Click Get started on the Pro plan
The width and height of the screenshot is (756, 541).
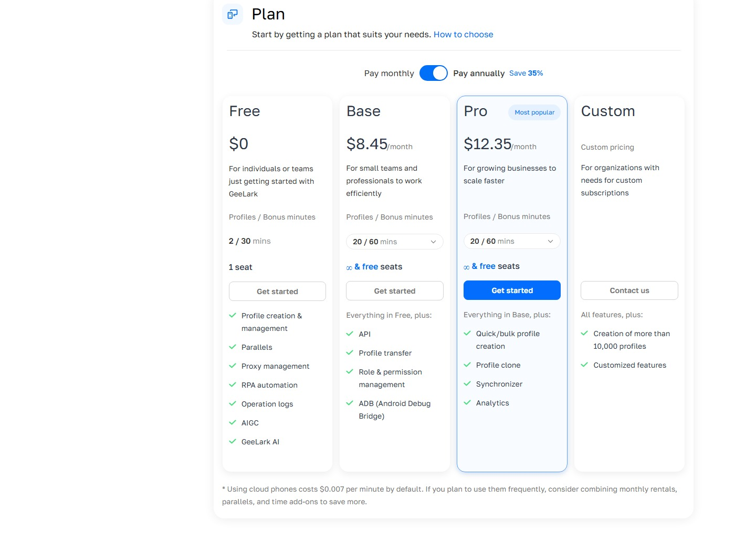512,290
